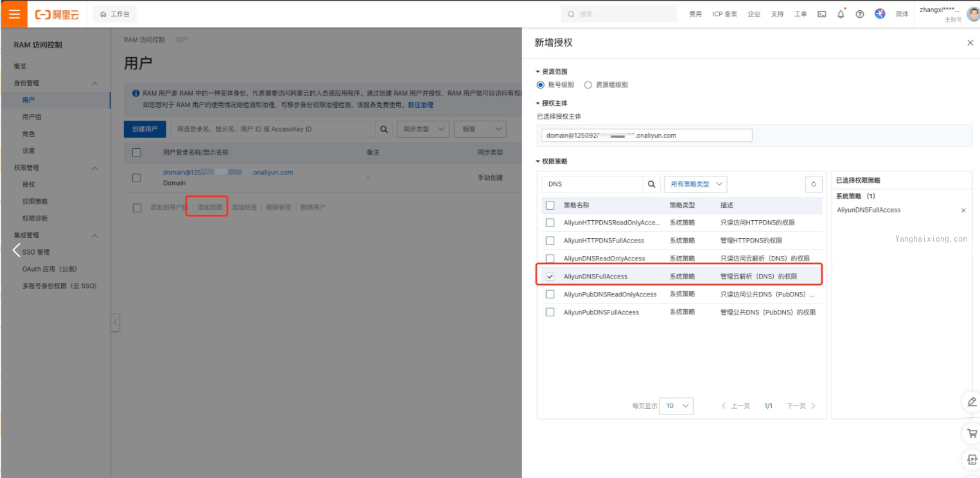Click RAM 访问控制 breadcrumb

click(x=144, y=40)
